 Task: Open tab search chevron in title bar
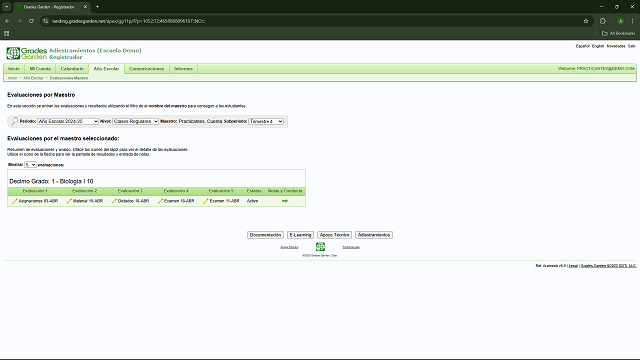7,7
